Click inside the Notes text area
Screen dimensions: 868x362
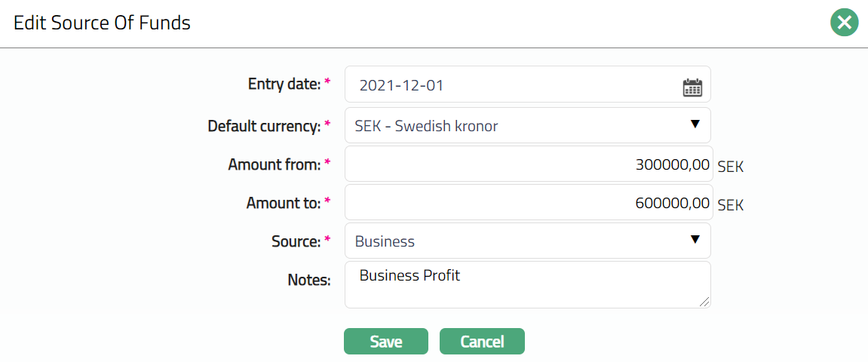point(527,285)
